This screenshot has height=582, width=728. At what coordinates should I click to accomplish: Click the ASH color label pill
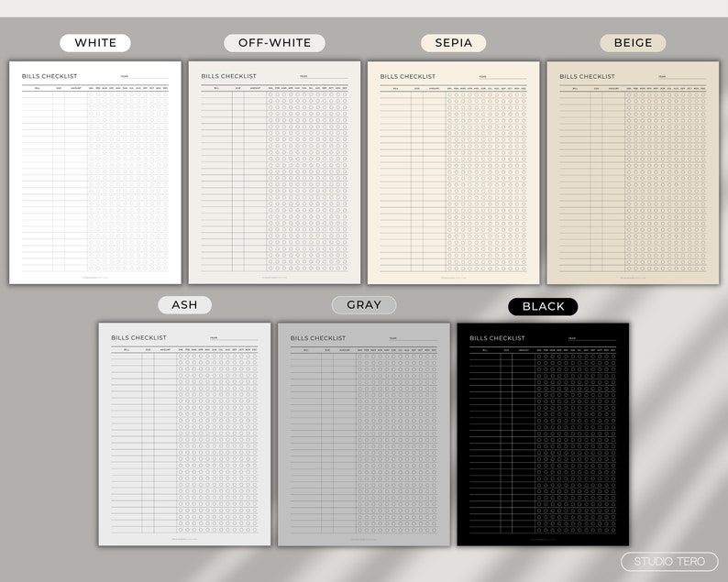[185, 305]
